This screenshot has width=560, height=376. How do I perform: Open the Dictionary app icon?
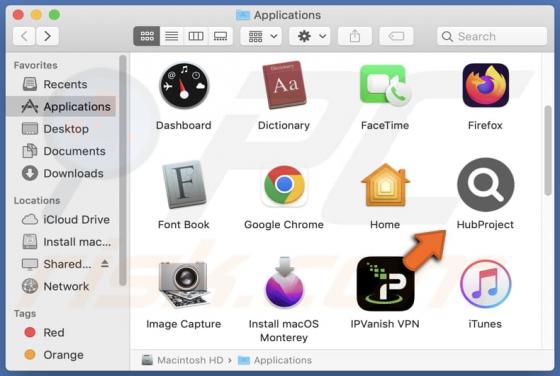[284, 85]
